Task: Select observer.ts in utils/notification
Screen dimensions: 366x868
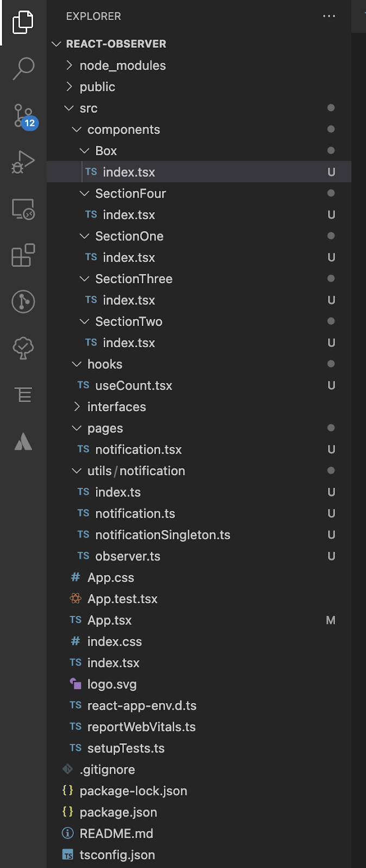Action: tap(128, 556)
